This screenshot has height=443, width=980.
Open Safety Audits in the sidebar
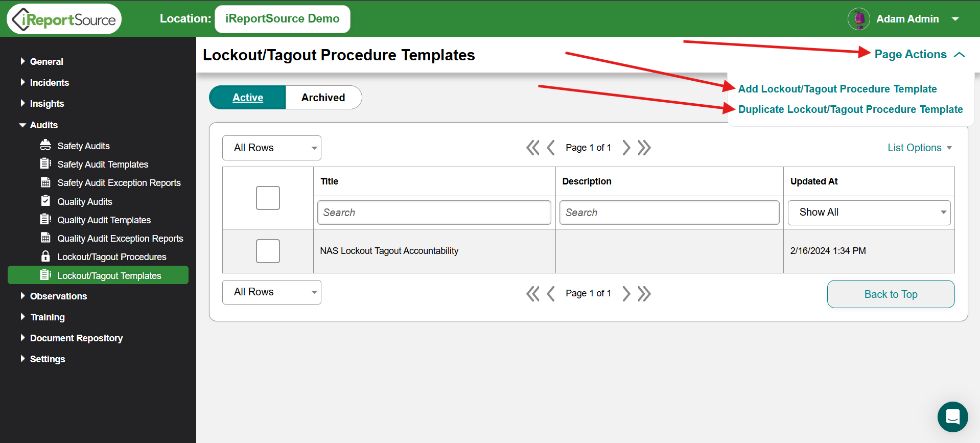point(83,146)
